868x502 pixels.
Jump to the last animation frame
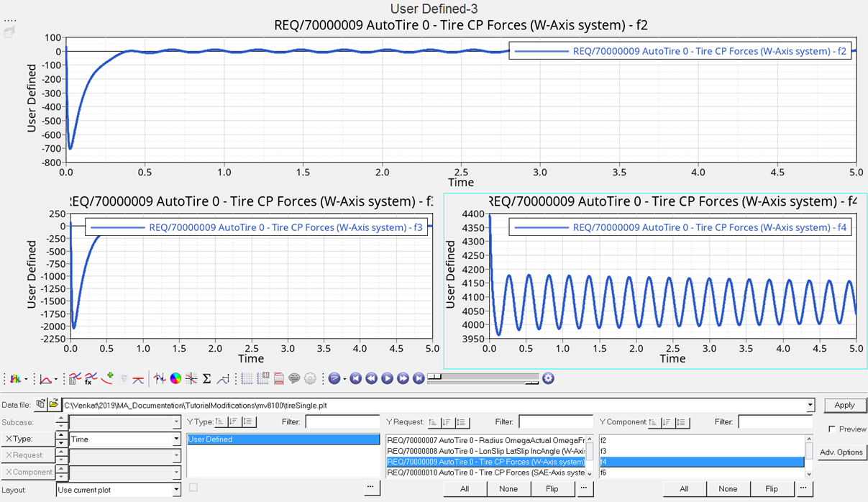419,378
